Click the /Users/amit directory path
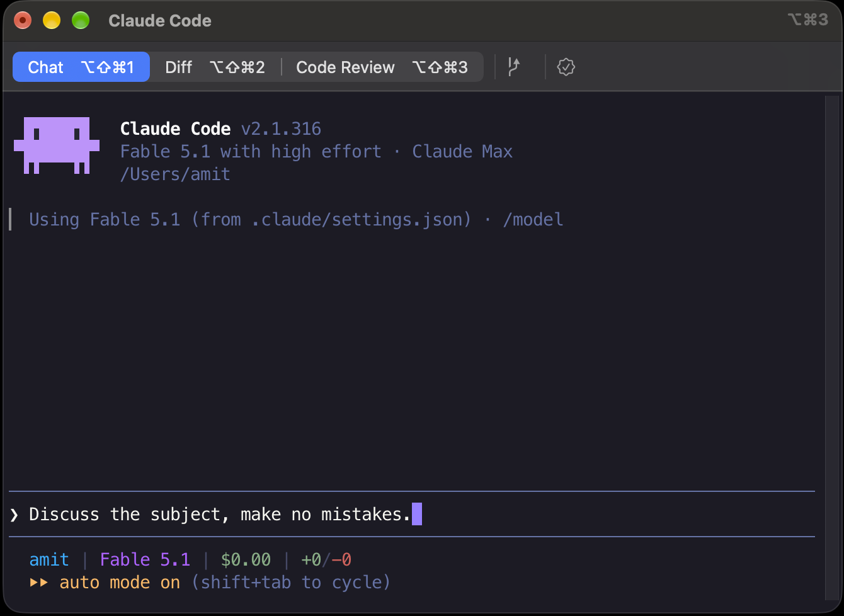The width and height of the screenshot is (844, 616). 175,174
